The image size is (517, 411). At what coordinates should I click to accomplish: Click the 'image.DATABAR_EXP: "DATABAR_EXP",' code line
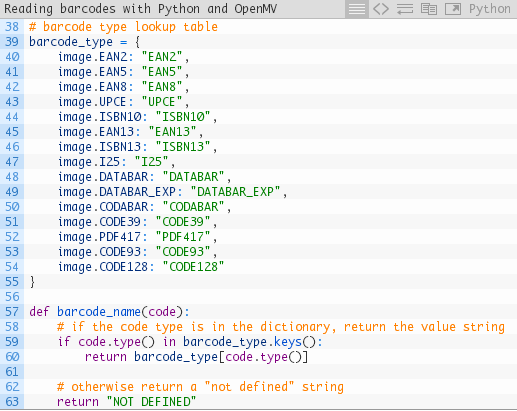pos(173,192)
